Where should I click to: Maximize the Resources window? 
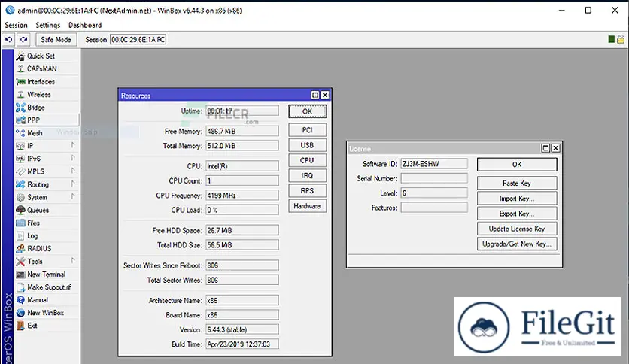[x=315, y=95]
